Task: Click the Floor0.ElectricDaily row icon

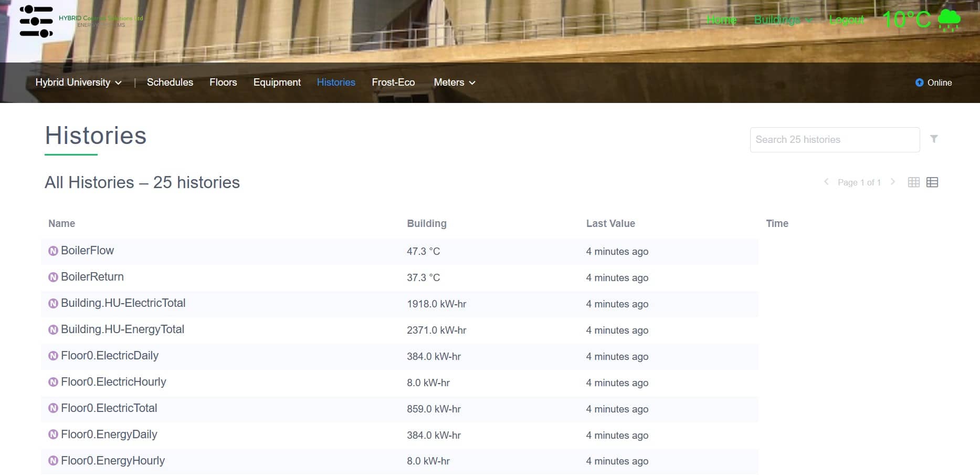Action: [x=53, y=356]
